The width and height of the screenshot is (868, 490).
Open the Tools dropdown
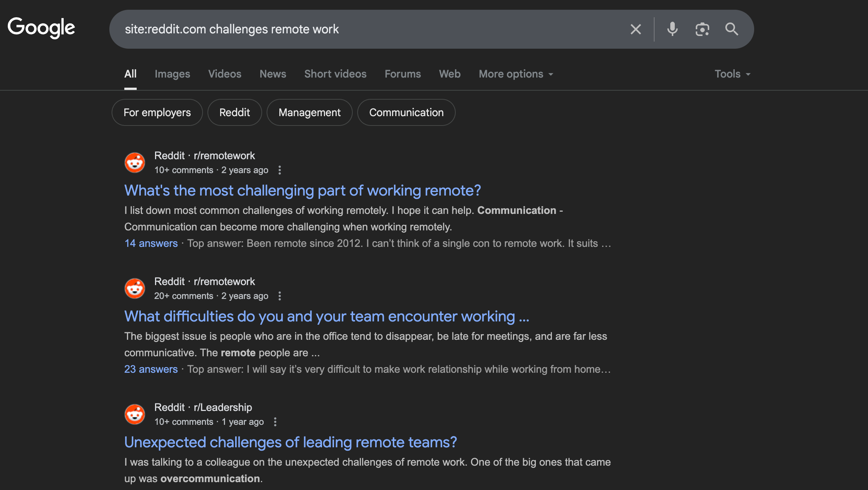pyautogui.click(x=732, y=74)
